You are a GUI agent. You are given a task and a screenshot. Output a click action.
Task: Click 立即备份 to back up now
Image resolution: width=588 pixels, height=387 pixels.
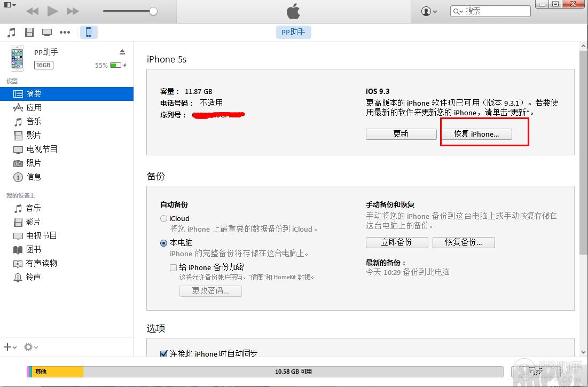(x=397, y=242)
